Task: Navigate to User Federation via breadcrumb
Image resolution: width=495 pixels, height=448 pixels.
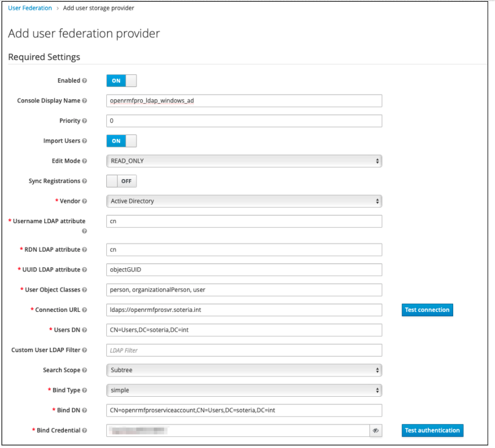Action: tap(30, 8)
